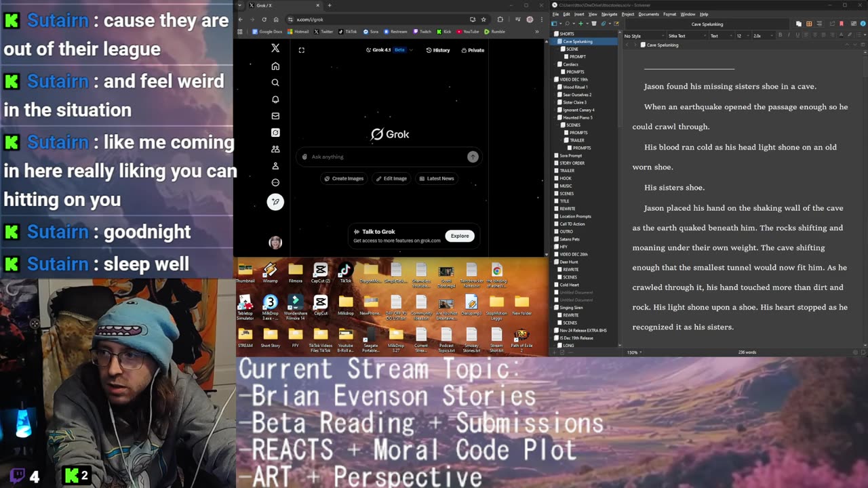Select Haunted Piano 5 in binder
Image resolution: width=868 pixels, height=488 pixels.
(577, 117)
